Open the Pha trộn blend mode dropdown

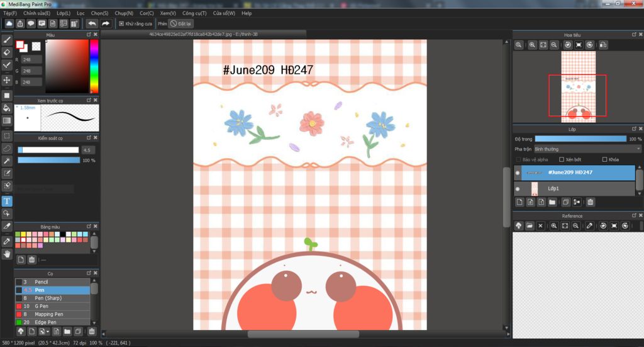coord(587,149)
